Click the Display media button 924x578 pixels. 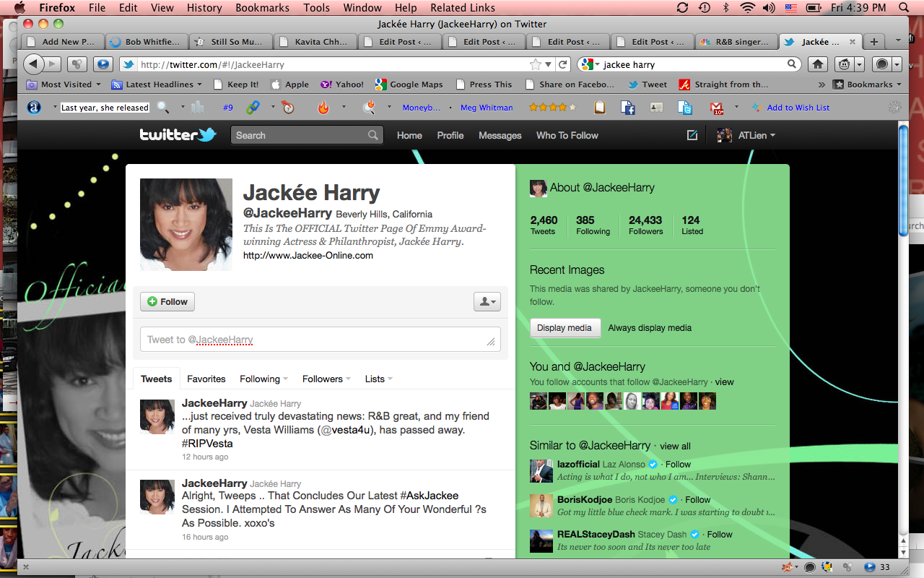565,328
